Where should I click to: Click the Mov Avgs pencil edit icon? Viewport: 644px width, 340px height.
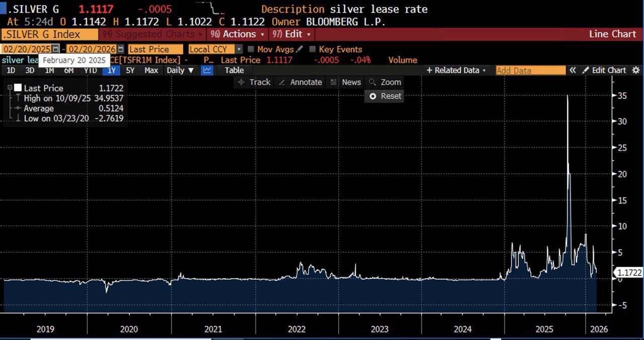[300, 49]
